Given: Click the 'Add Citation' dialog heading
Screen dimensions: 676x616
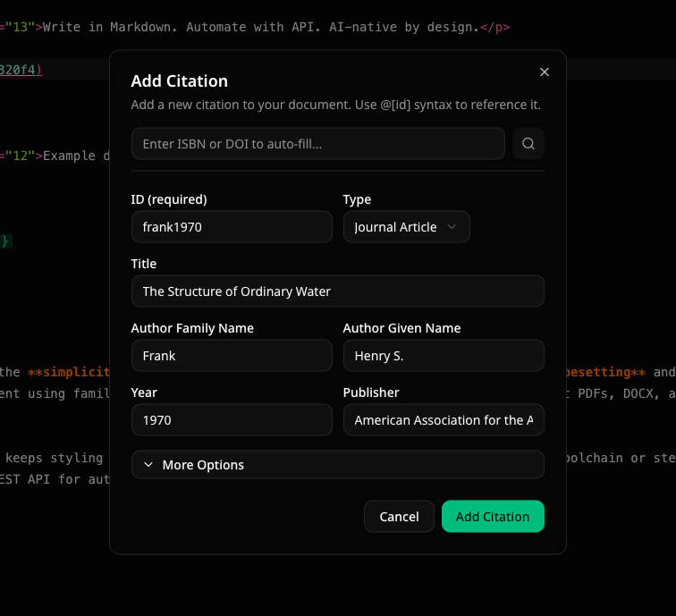Looking at the screenshot, I should pos(180,81).
